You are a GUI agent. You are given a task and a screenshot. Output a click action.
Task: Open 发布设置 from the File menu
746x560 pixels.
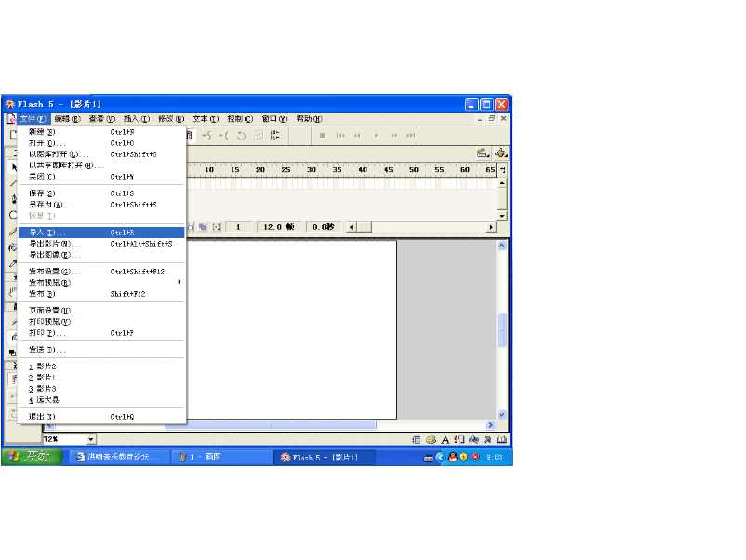[x=101, y=272]
